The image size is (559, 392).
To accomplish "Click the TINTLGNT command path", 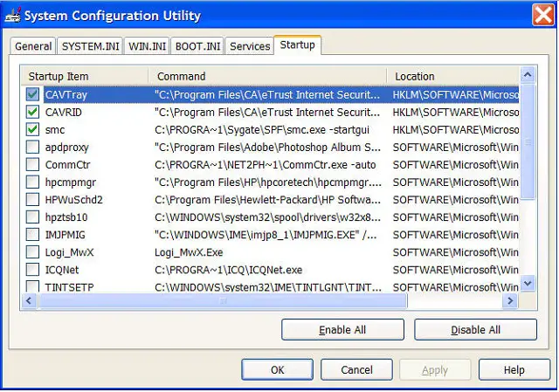I will click(268, 287).
